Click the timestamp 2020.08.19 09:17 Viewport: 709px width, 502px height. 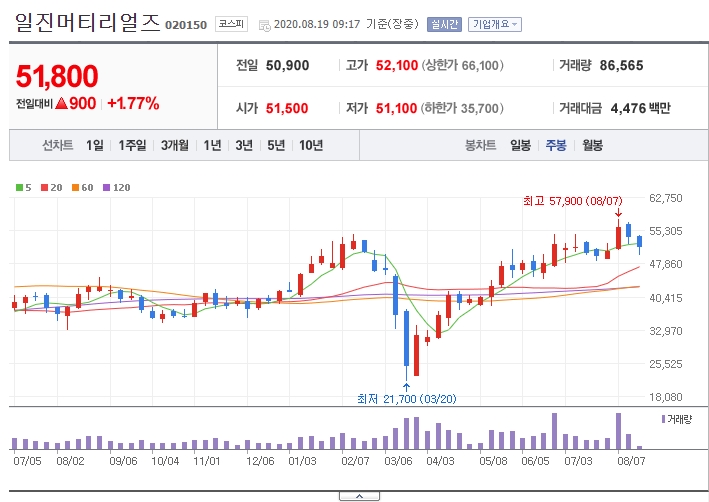[x=317, y=24]
